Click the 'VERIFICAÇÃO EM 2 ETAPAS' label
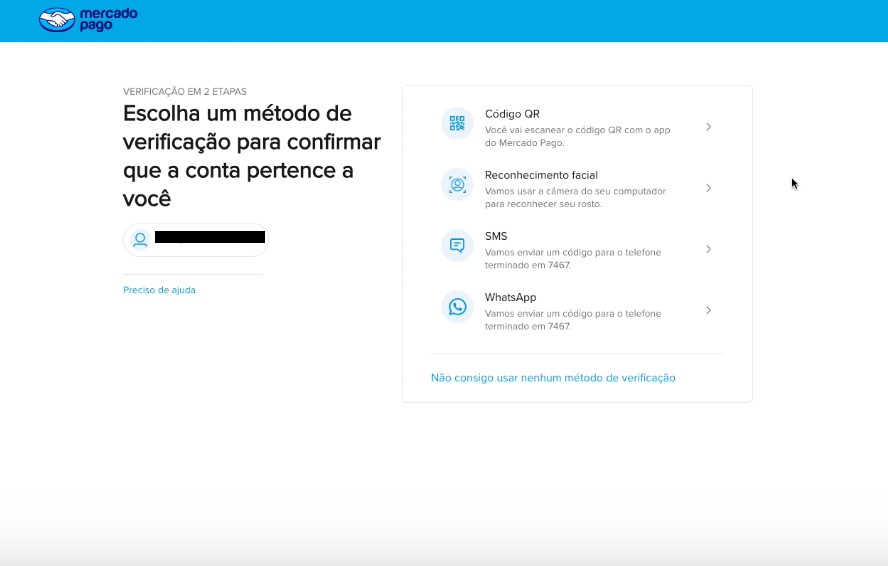 pyautogui.click(x=185, y=91)
